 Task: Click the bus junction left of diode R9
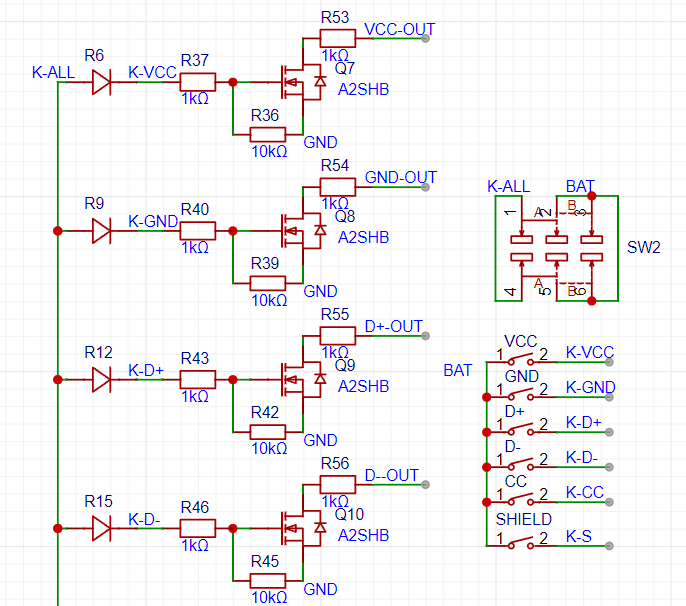(57, 231)
